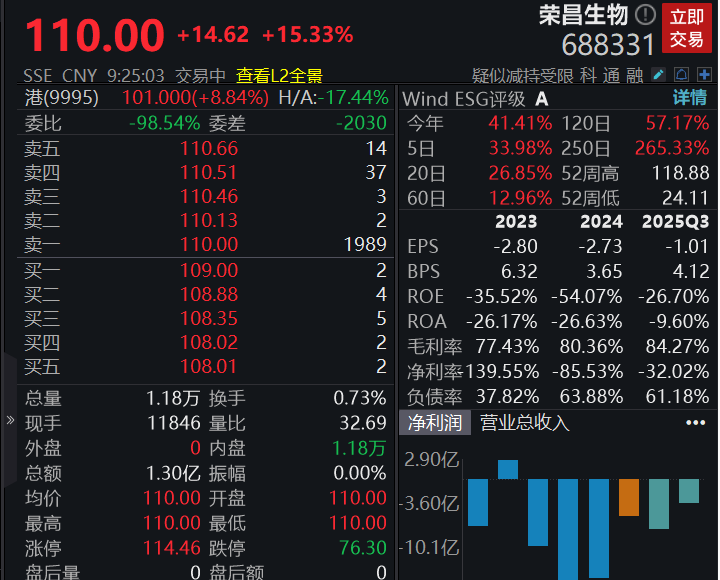Screen dimensions: 720x580
Task: Select 买一 price 109.00
Action: [x=209, y=270]
